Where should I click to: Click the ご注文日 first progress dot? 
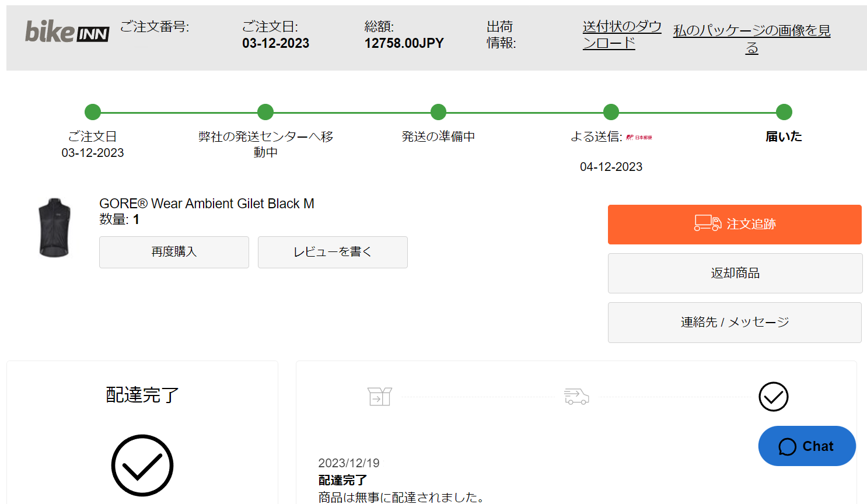[x=93, y=112]
